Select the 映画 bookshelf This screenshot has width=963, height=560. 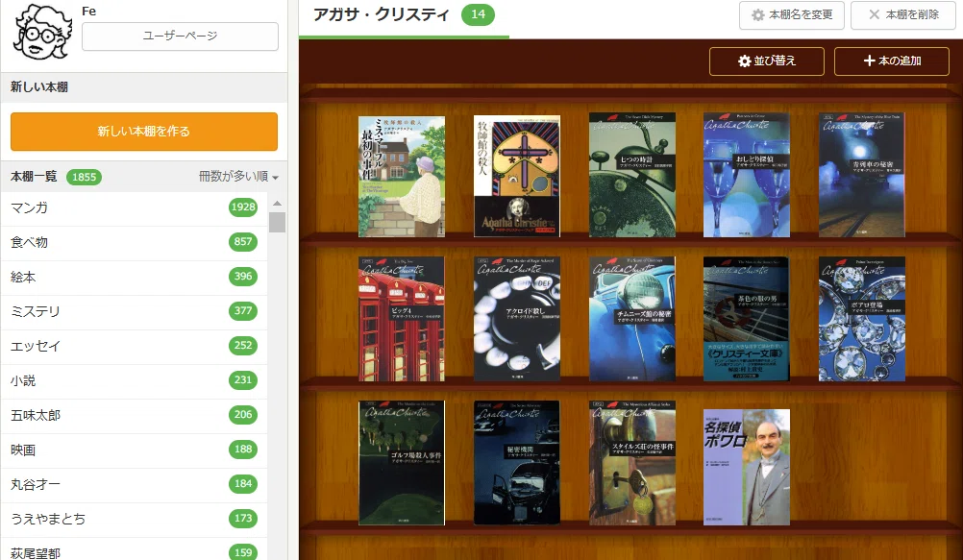tap(134, 450)
